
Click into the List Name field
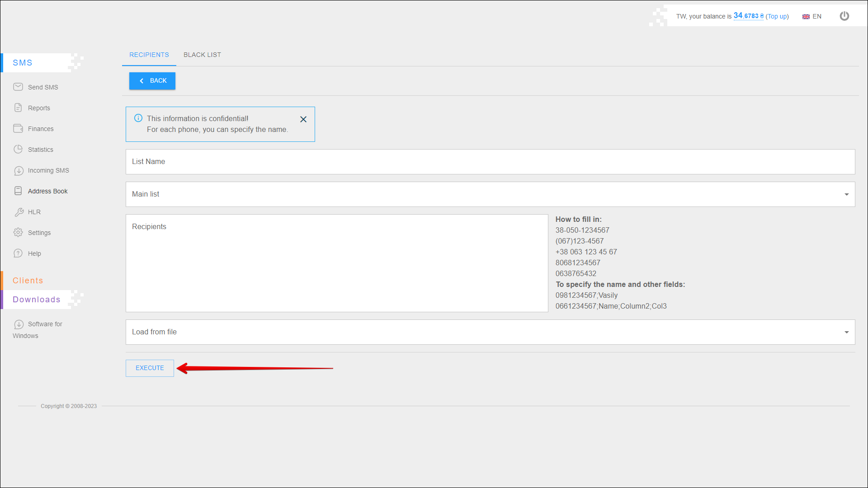490,162
